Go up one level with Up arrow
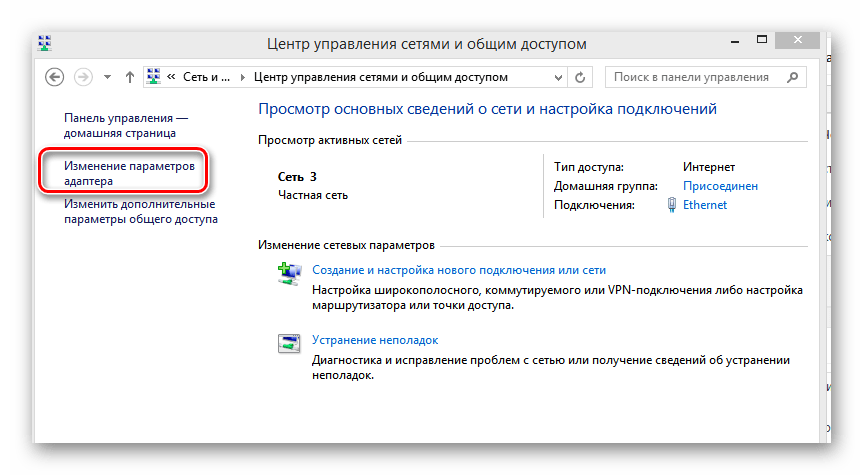This screenshot has width=863, height=475. point(130,77)
